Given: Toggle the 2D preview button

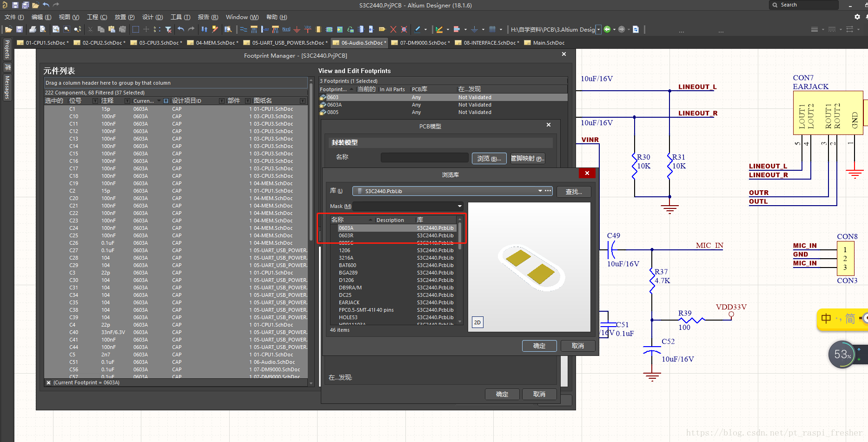Looking at the screenshot, I should tap(477, 322).
